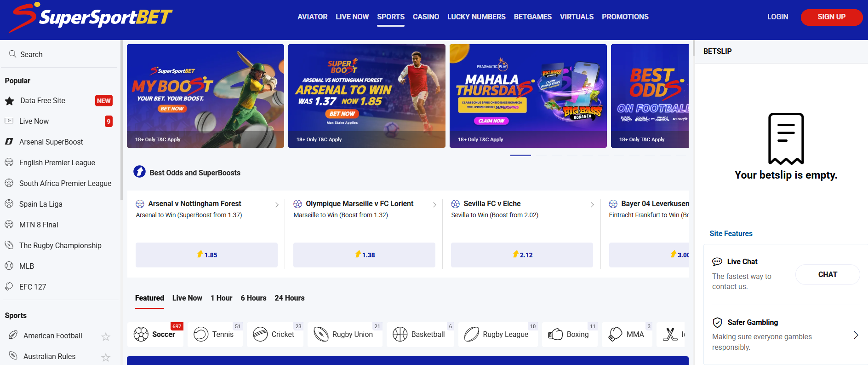The width and height of the screenshot is (868, 365).
Task: Pick the Boxing glove icon
Action: pyautogui.click(x=555, y=334)
